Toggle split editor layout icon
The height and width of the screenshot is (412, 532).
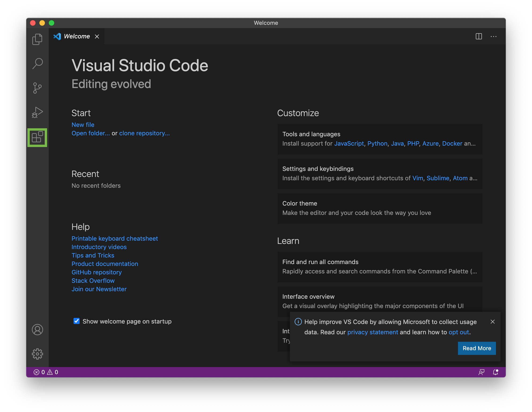point(478,36)
